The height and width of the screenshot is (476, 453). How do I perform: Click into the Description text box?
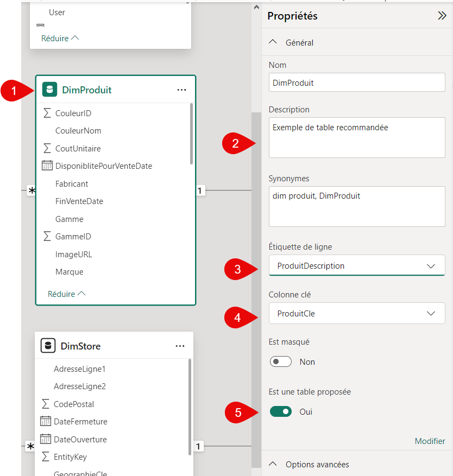click(357, 138)
